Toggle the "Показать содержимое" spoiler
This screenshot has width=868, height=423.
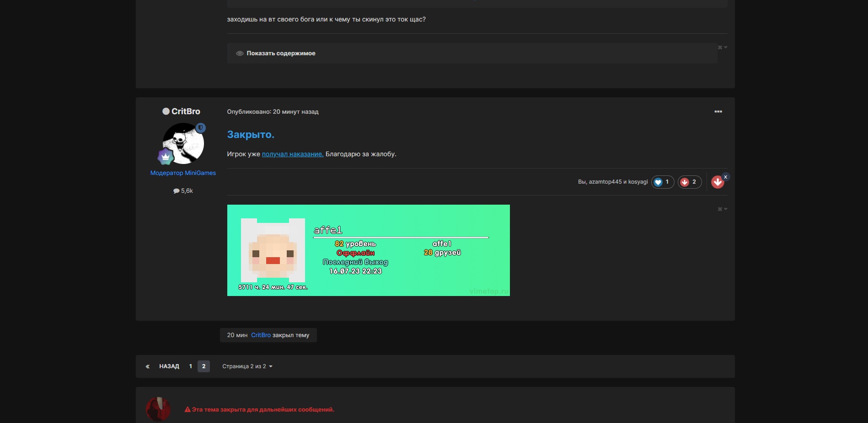pyautogui.click(x=280, y=53)
